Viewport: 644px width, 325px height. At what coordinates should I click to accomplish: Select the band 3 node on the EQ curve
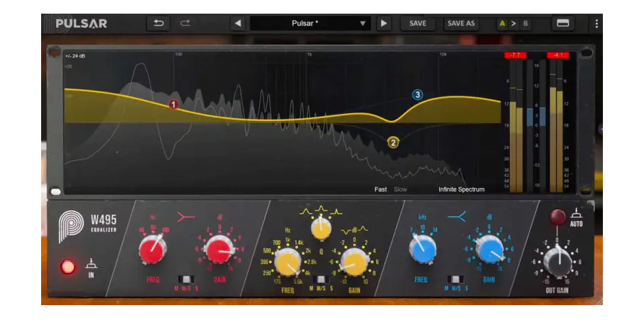[x=417, y=95]
